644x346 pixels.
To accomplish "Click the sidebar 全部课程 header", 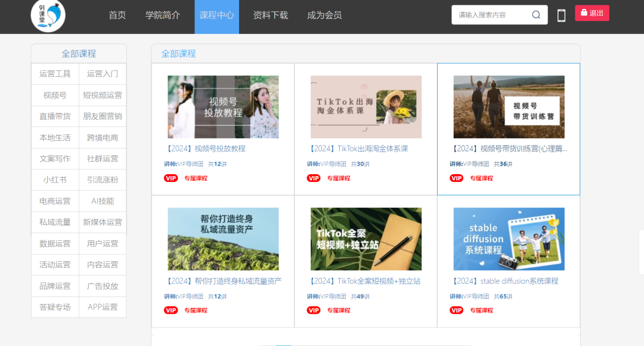I will pyautogui.click(x=79, y=54).
